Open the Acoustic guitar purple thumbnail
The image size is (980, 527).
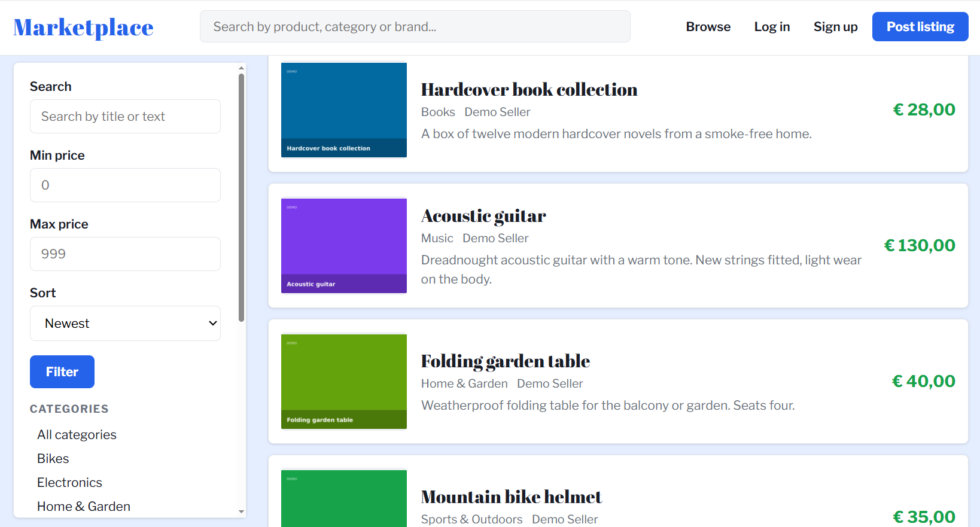[x=344, y=246]
